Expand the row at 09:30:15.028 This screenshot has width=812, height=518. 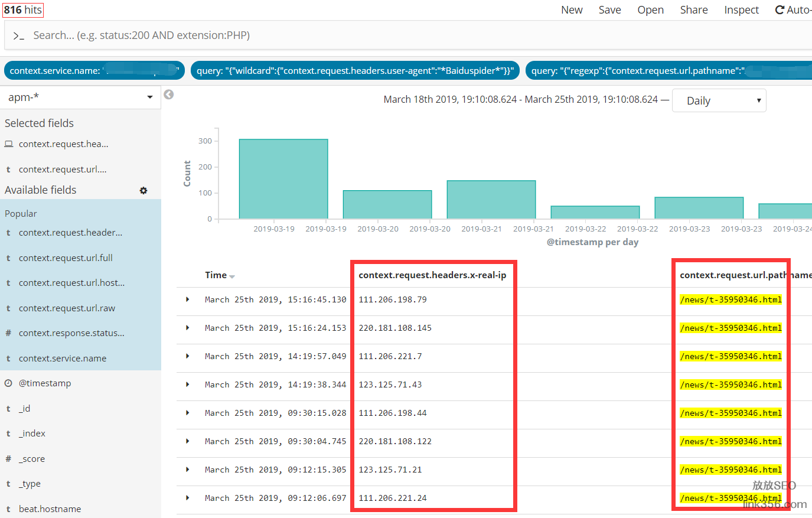(188, 413)
